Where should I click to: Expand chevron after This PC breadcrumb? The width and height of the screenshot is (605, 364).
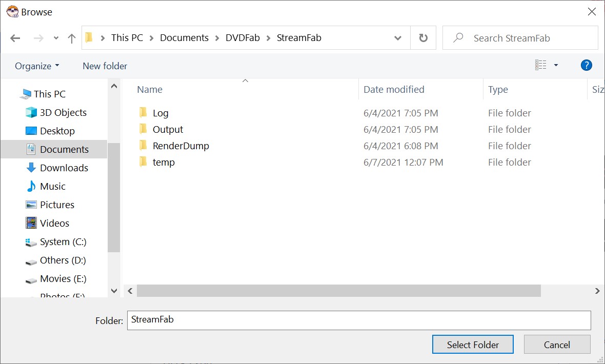152,38
